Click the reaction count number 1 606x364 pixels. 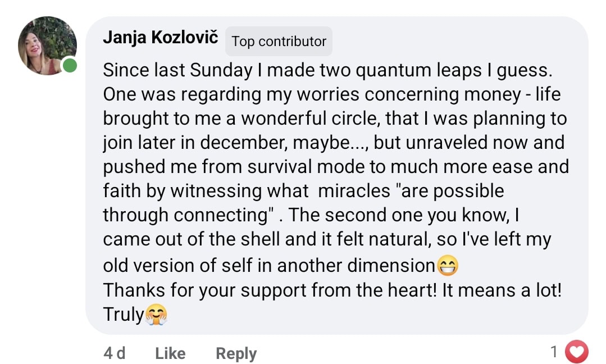(554, 352)
